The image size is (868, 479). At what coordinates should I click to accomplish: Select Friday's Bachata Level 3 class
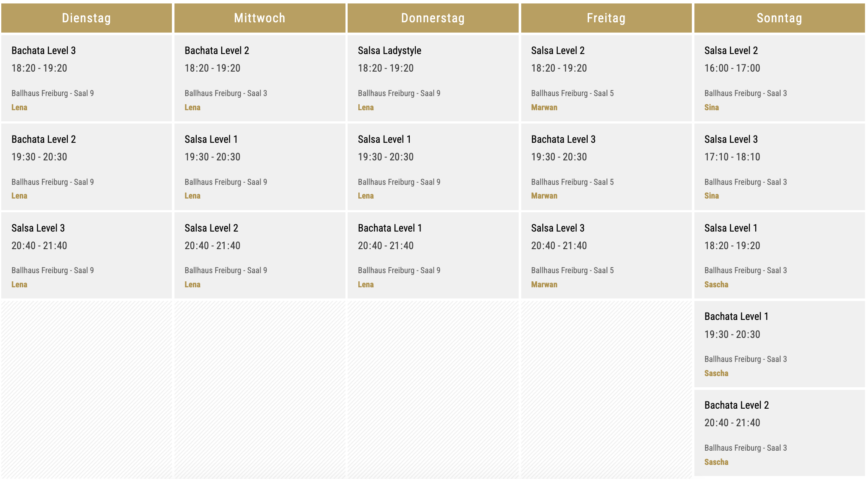pos(563,139)
